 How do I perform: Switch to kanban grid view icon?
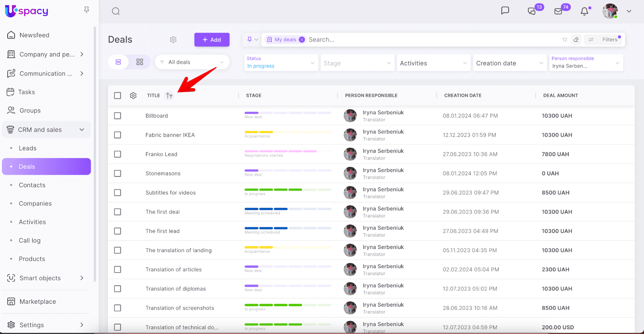pos(140,62)
